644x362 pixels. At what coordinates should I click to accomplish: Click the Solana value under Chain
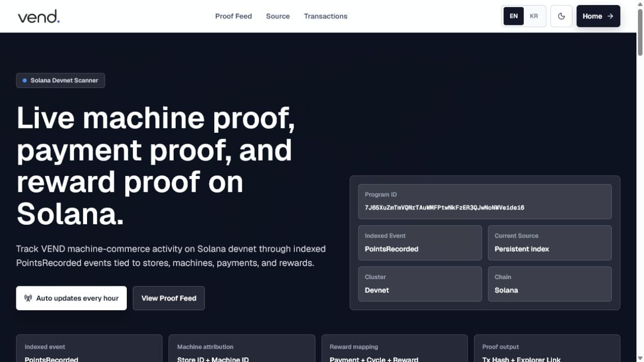(506, 290)
